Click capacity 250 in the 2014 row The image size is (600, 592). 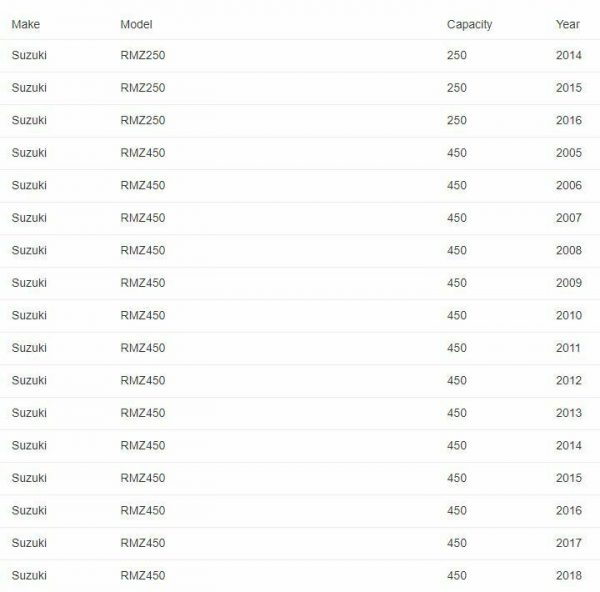click(457, 55)
